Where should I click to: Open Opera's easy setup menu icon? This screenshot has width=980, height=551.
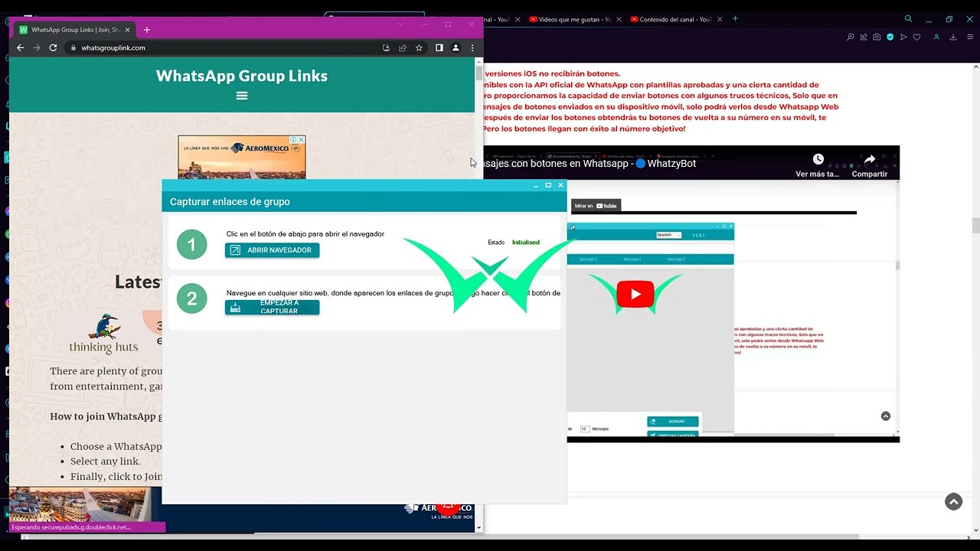[x=969, y=37]
